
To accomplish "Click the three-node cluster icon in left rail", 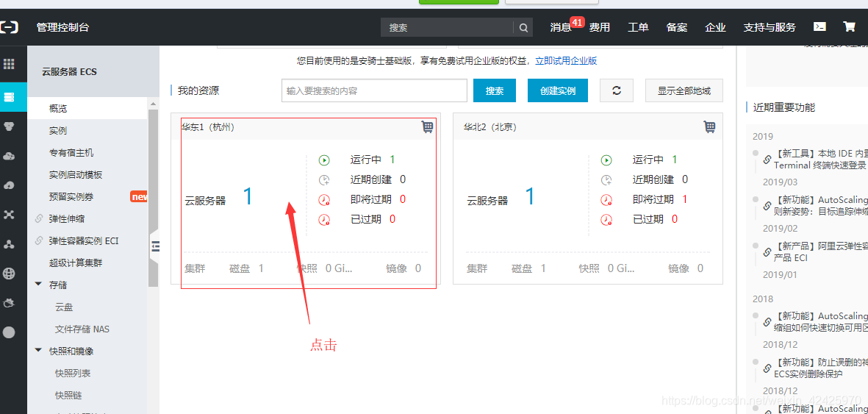I will [9, 244].
